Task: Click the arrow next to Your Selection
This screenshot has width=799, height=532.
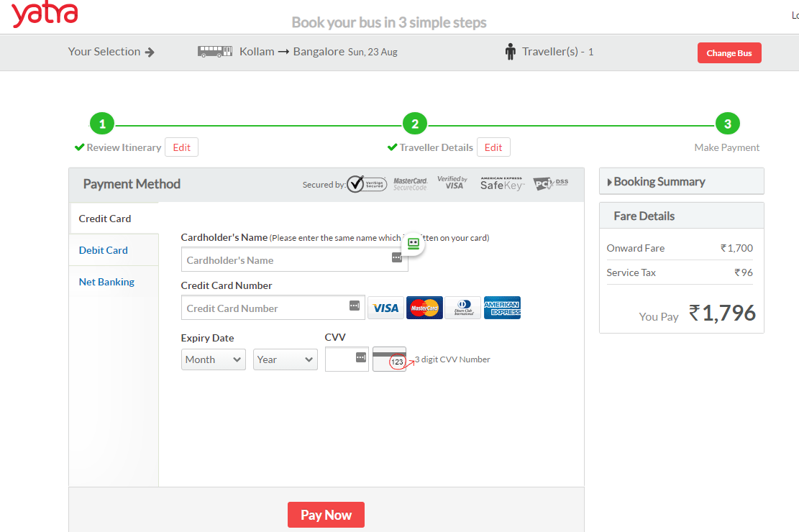Action: 150,52
